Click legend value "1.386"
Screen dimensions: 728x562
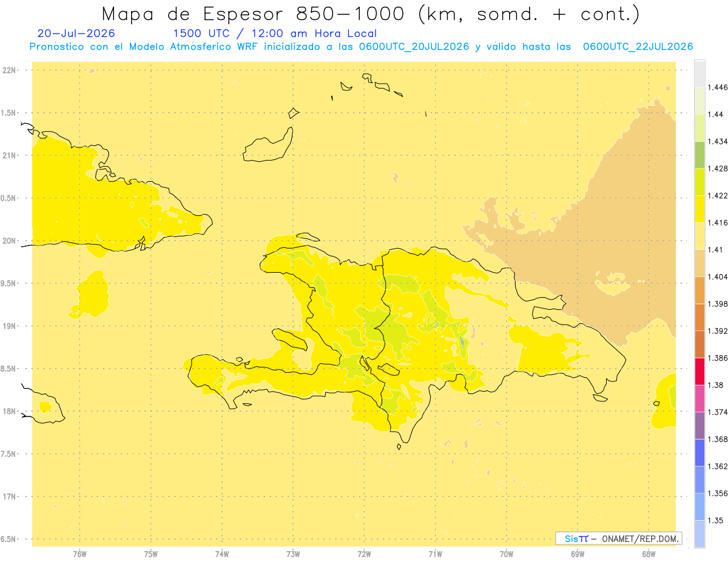click(718, 358)
